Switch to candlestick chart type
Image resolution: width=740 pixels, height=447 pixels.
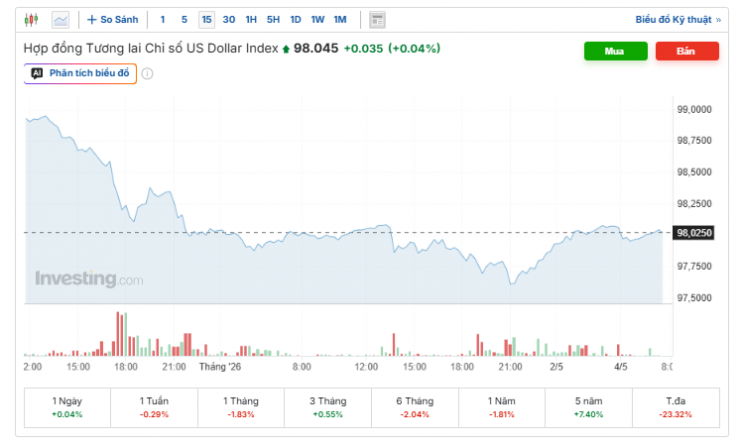(31, 19)
